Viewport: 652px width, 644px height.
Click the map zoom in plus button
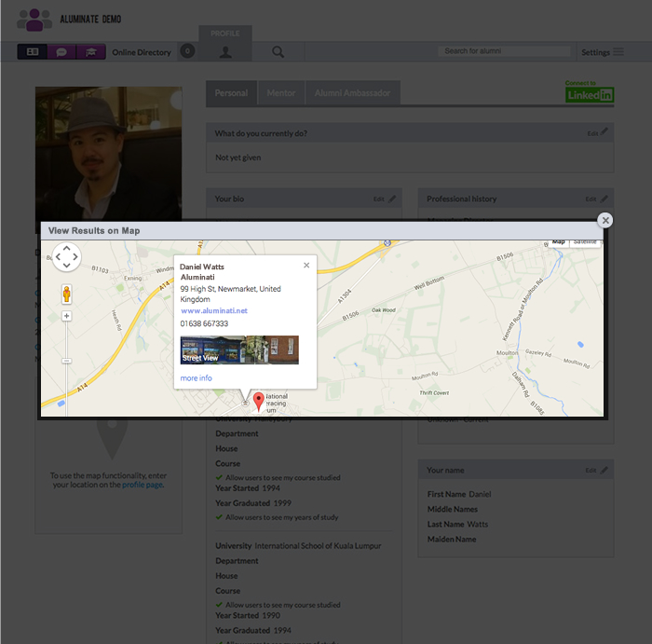pos(66,317)
